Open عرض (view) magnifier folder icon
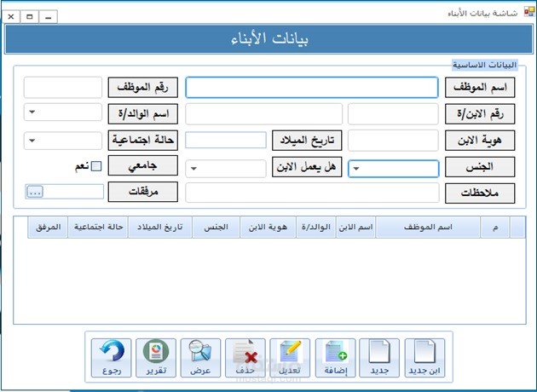This screenshot has height=392, width=537. [x=200, y=358]
